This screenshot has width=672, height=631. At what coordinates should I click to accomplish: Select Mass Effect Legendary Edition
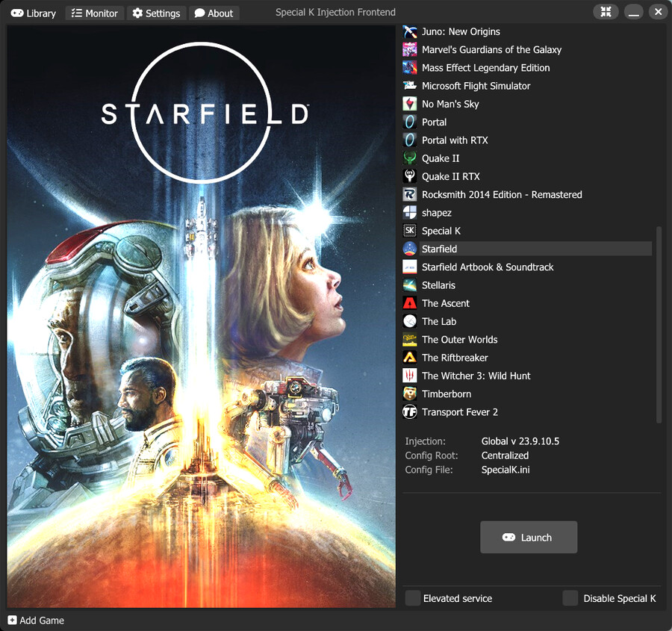(x=485, y=68)
